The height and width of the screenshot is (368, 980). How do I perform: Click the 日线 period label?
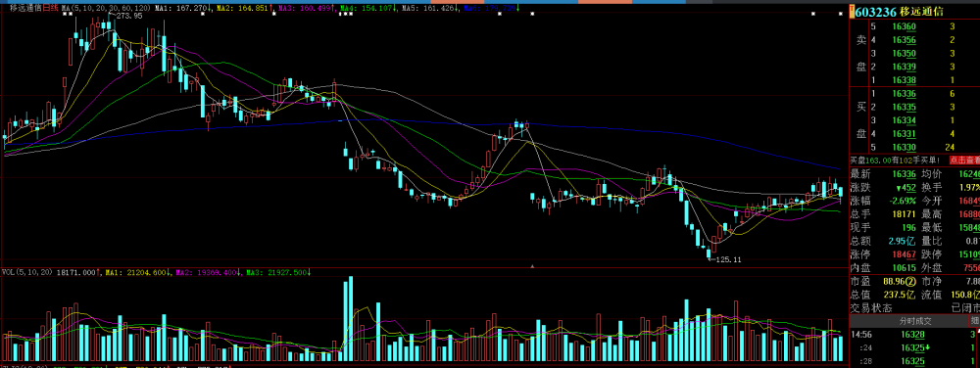tap(51, 8)
